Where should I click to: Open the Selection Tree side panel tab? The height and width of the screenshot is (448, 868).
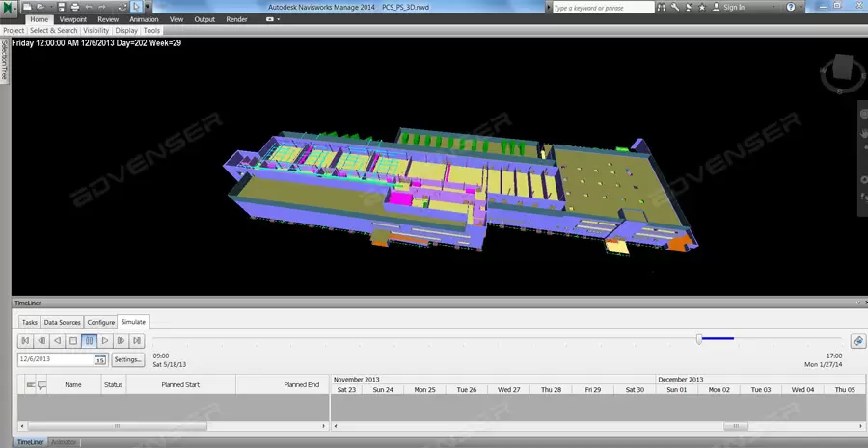5,62
